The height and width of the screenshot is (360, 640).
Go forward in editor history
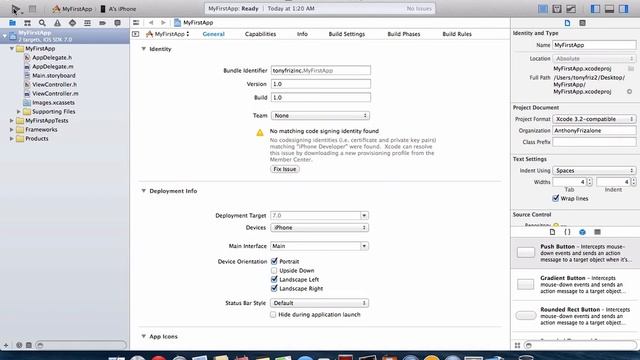tap(163, 23)
